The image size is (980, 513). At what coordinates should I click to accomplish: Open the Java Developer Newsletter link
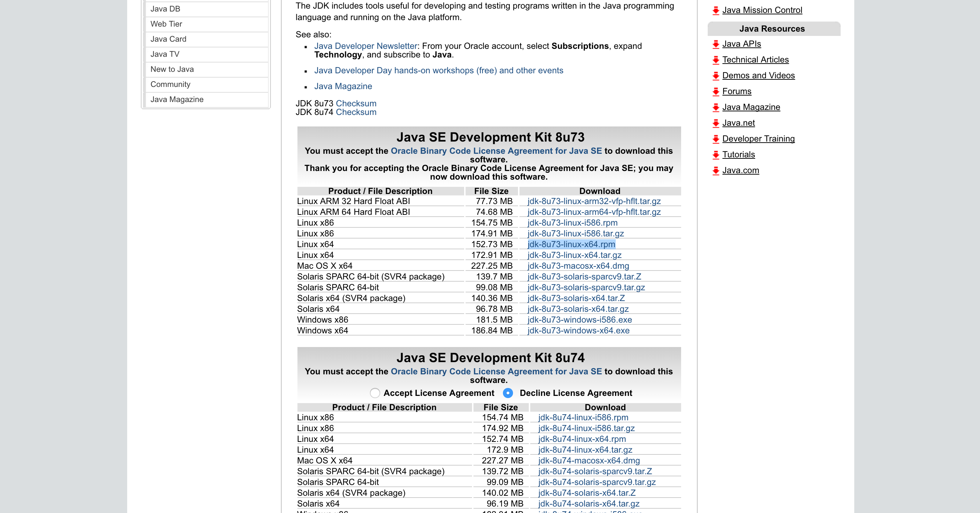(x=365, y=46)
